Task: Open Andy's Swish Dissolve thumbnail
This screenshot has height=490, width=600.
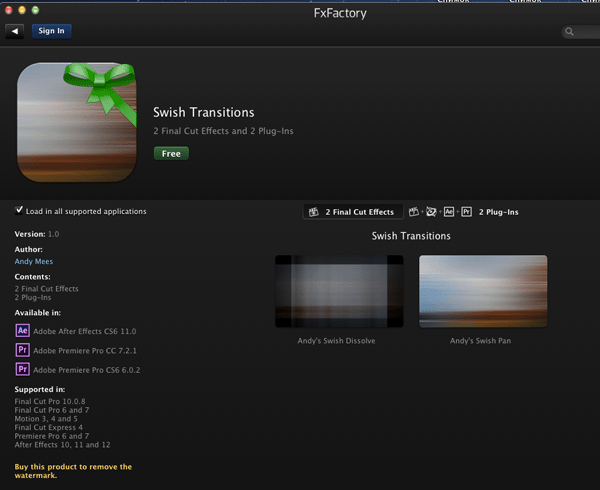Action: [x=339, y=291]
